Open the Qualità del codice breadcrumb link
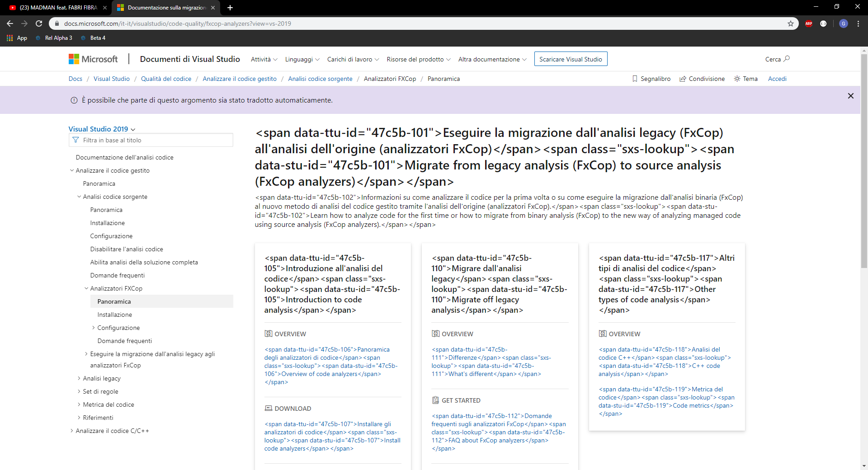This screenshot has height=470, width=868. (x=166, y=79)
